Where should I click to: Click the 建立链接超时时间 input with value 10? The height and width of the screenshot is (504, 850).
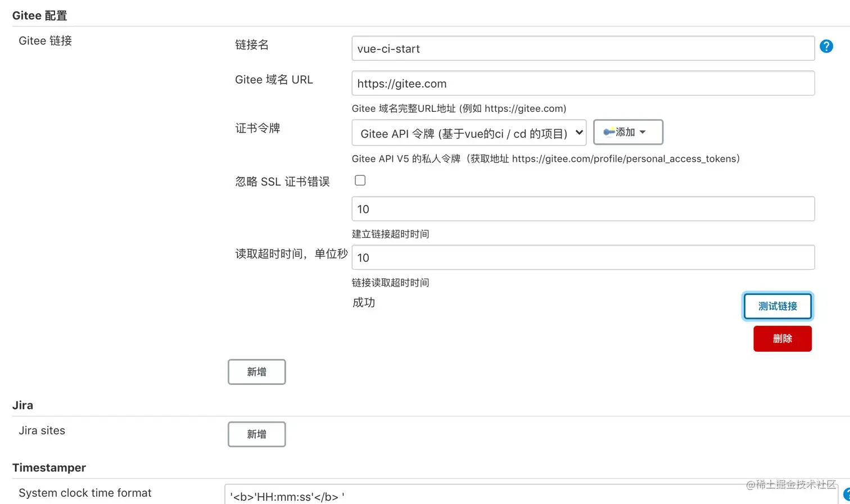(583, 209)
